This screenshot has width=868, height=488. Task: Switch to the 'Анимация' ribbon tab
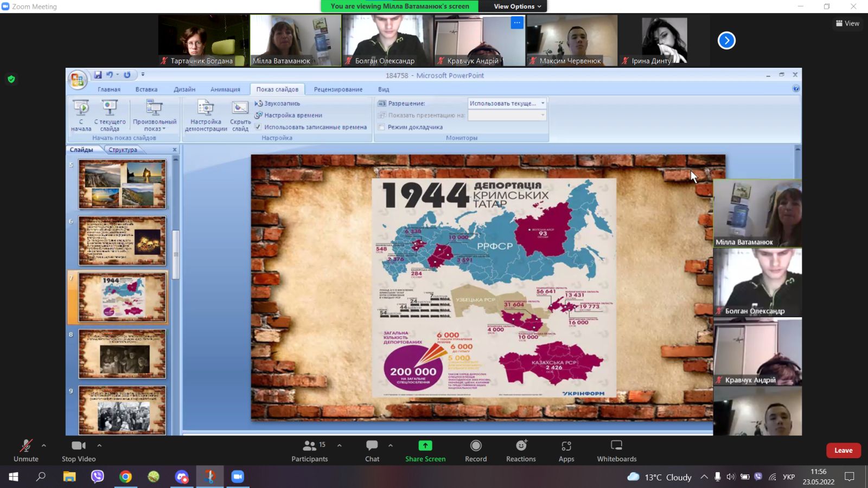(225, 89)
